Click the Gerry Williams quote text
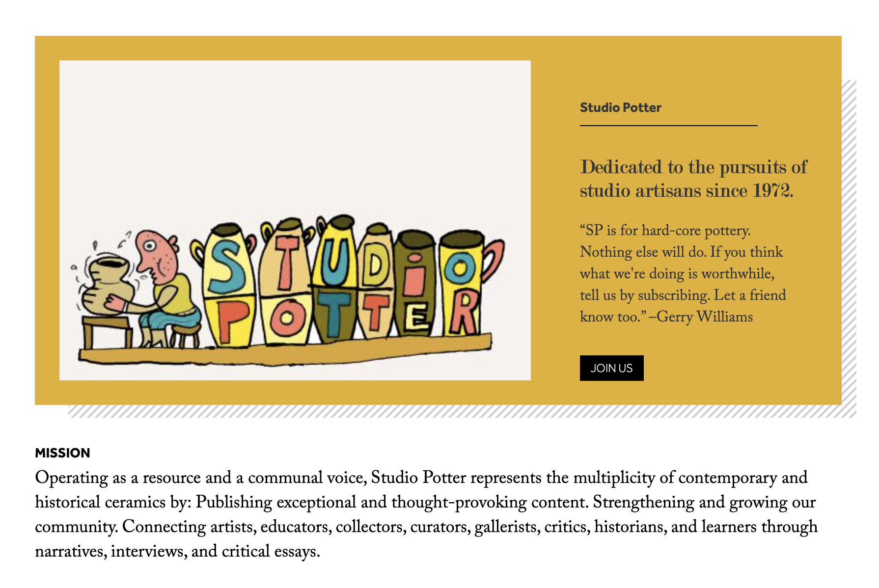The height and width of the screenshot is (588, 879). [683, 273]
